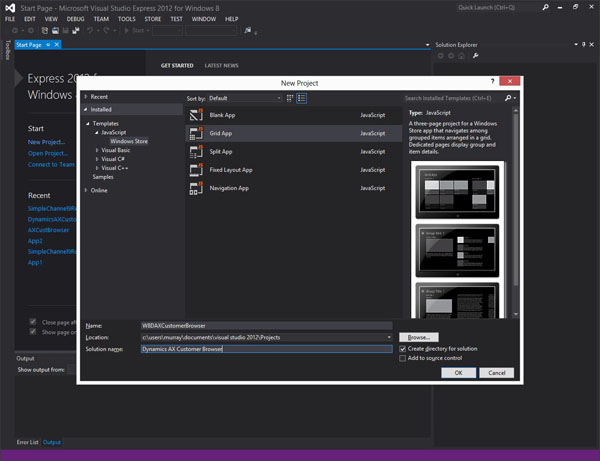600x461 pixels.
Task: Click the second group detail preview thumbnail
Action: coord(457,251)
